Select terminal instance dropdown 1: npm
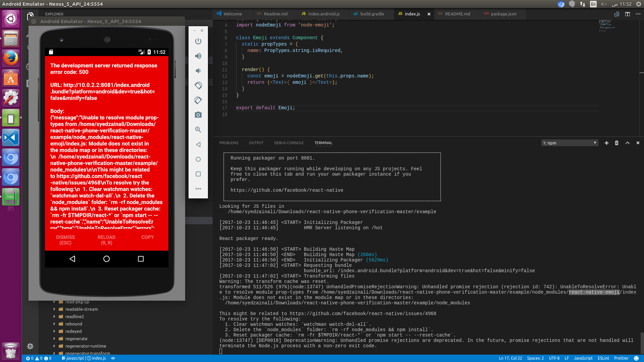 click(x=570, y=143)
